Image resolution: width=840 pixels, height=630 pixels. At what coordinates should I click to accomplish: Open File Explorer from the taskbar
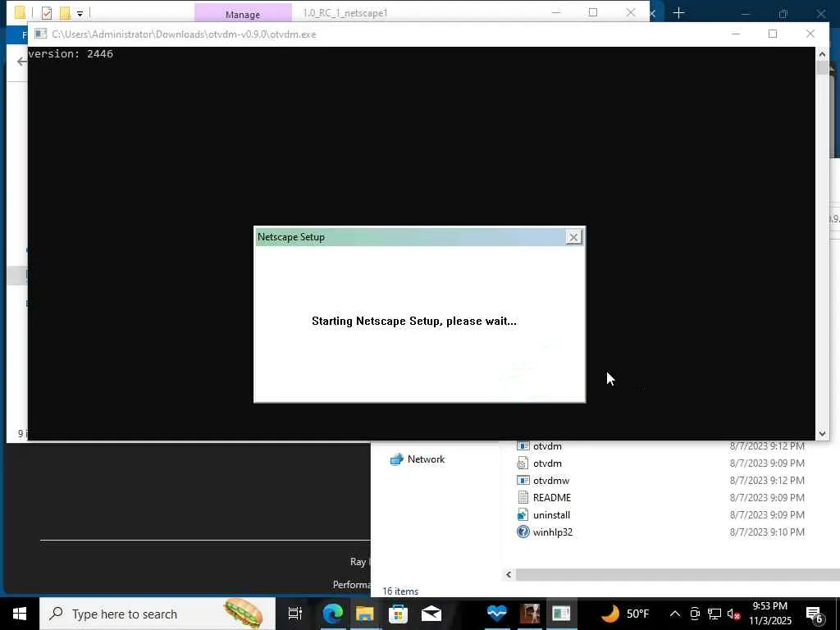click(x=365, y=614)
